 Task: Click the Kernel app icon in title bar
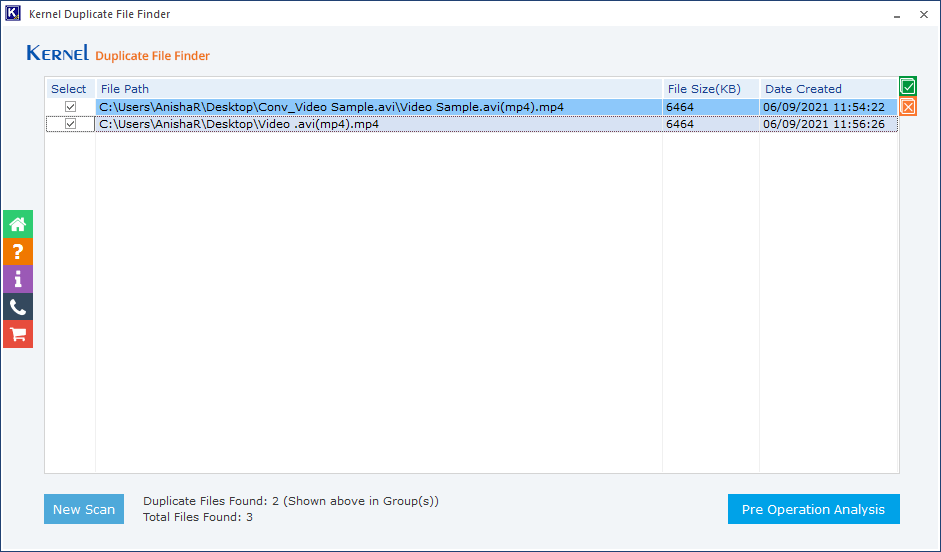tap(13, 13)
